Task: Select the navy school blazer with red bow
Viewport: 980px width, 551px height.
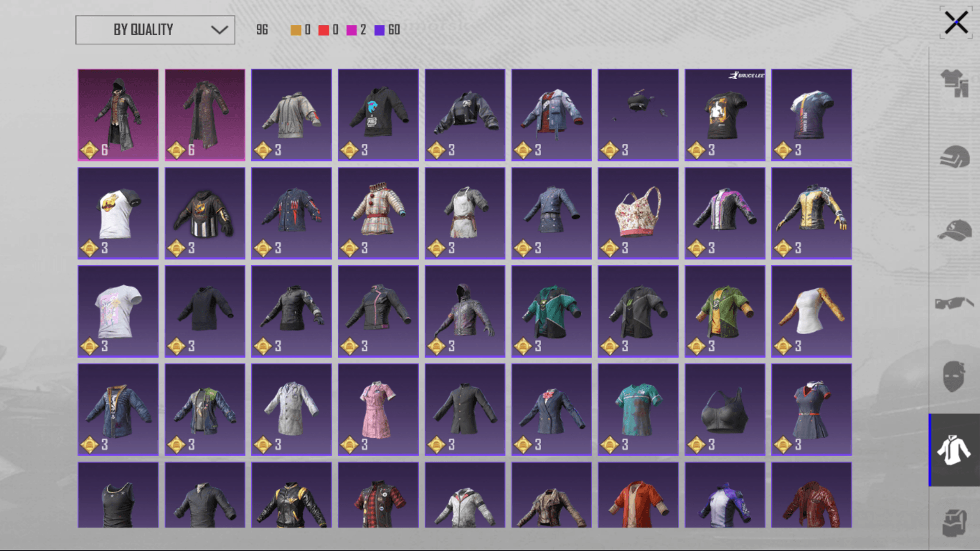Action: [x=551, y=410]
